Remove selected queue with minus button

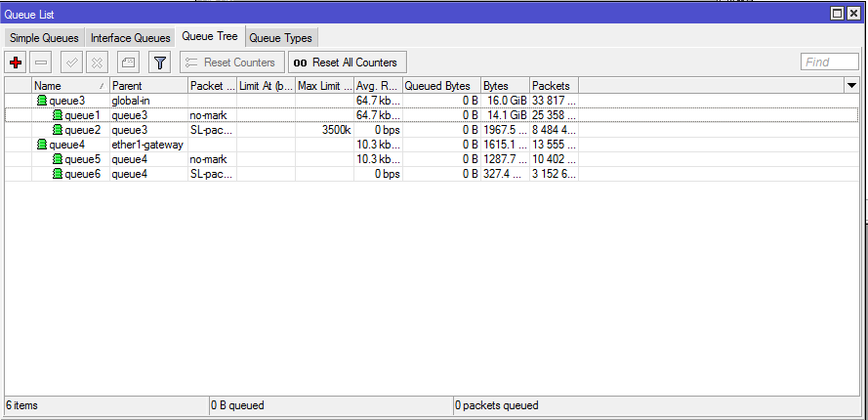41,63
